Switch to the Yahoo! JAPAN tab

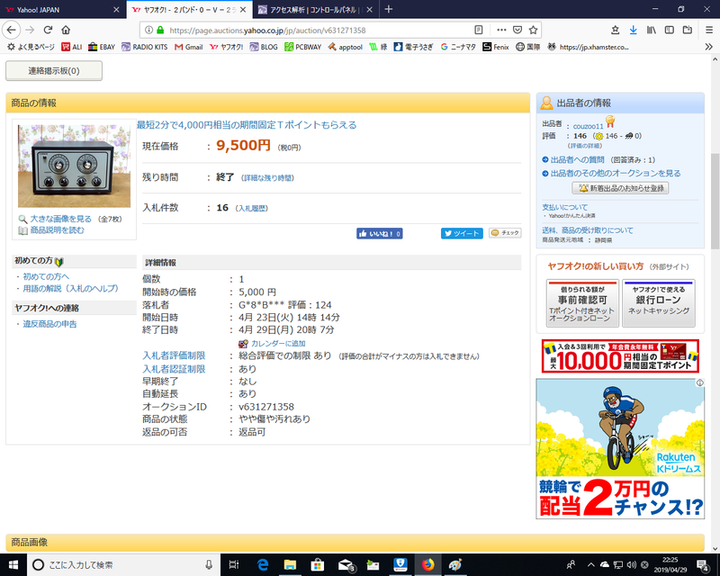55,9
